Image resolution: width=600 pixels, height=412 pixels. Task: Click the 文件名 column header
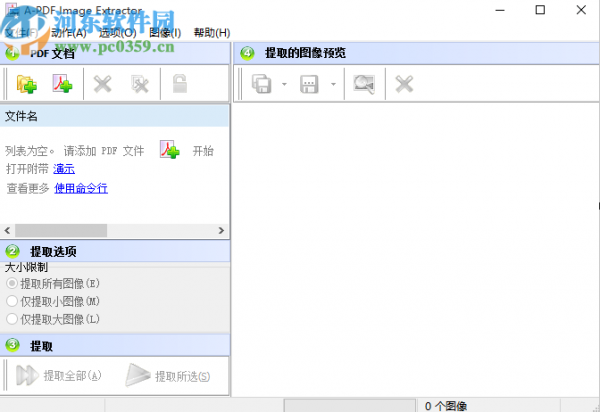tap(115, 116)
